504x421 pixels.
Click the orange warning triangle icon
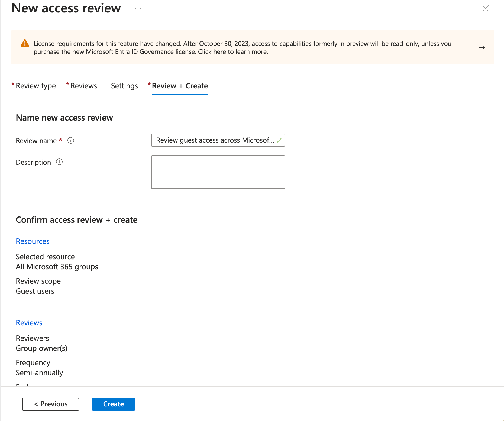25,43
